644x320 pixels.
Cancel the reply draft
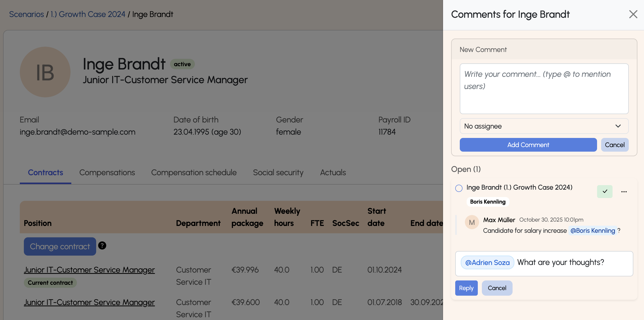click(x=497, y=288)
